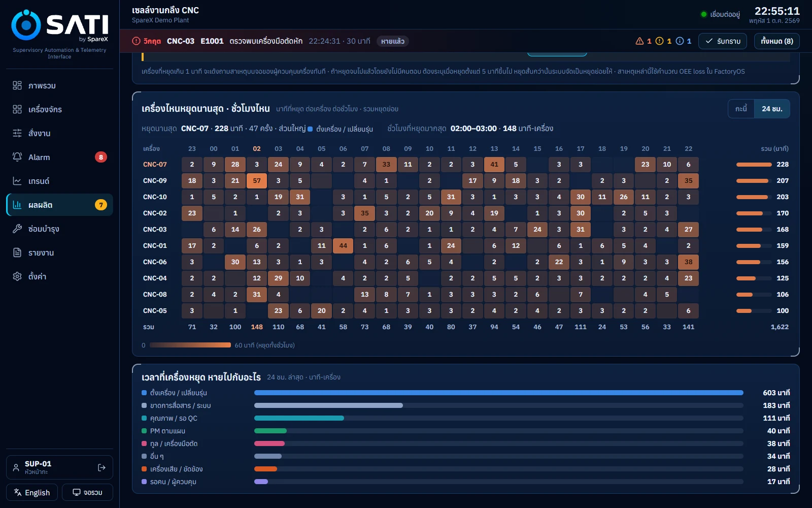Viewport: 812px width, 508px height.
Task: Open the ตั้งค่า settings gear icon
Action: pyautogui.click(x=17, y=276)
